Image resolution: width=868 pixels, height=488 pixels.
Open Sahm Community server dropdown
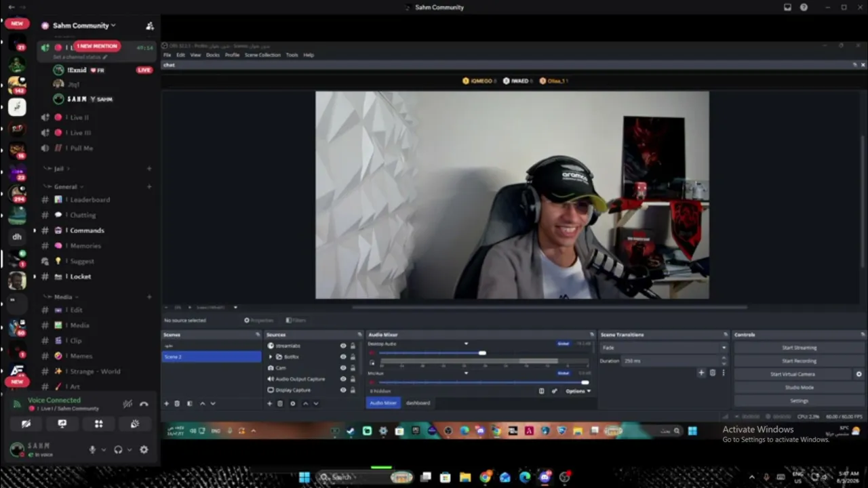pyautogui.click(x=84, y=26)
